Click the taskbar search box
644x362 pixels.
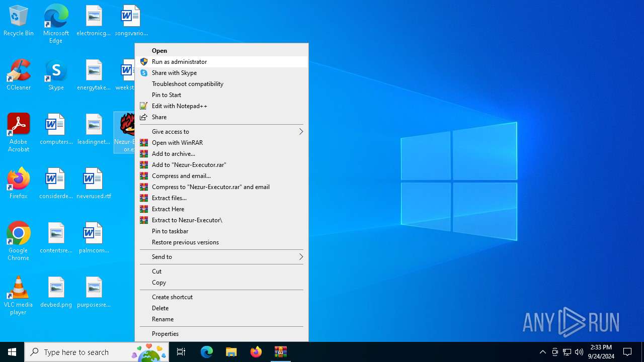point(97,352)
